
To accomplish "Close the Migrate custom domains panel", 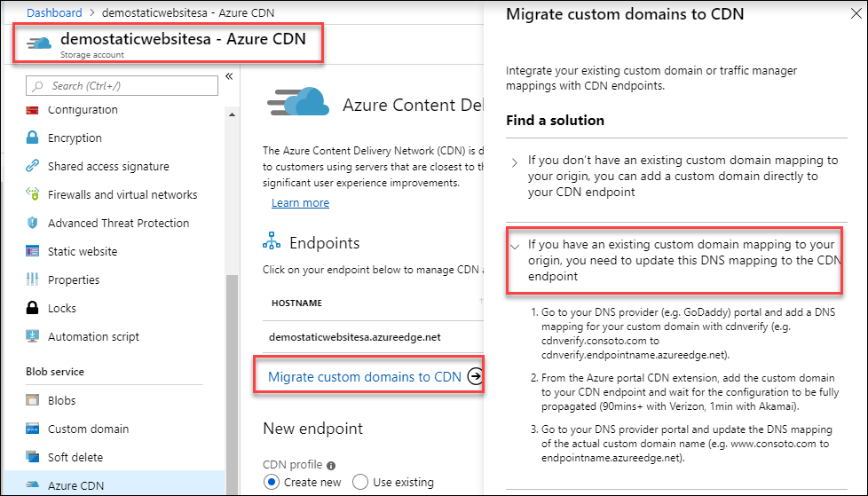I will click(x=856, y=14).
